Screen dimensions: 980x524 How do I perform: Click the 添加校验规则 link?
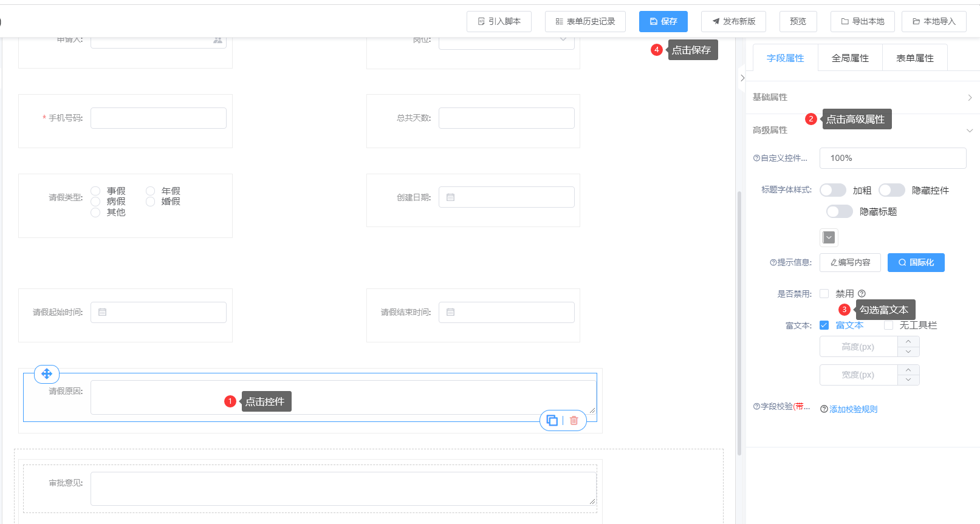[x=853, y=409]
